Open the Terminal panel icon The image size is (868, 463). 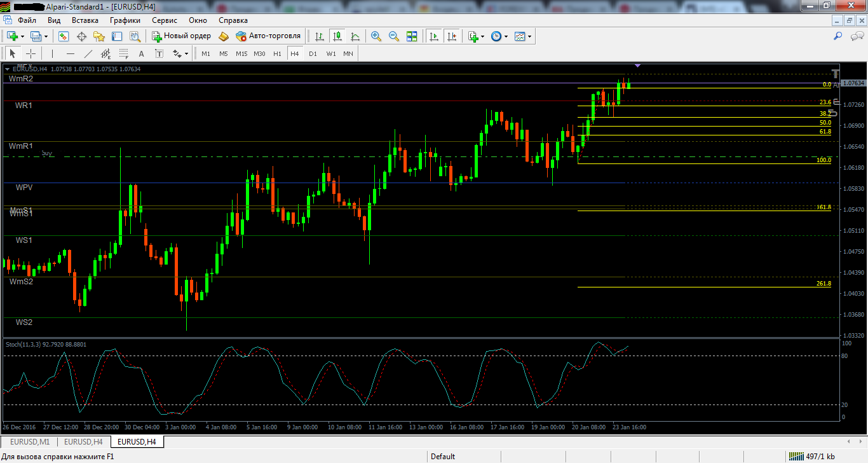[117, 36]
